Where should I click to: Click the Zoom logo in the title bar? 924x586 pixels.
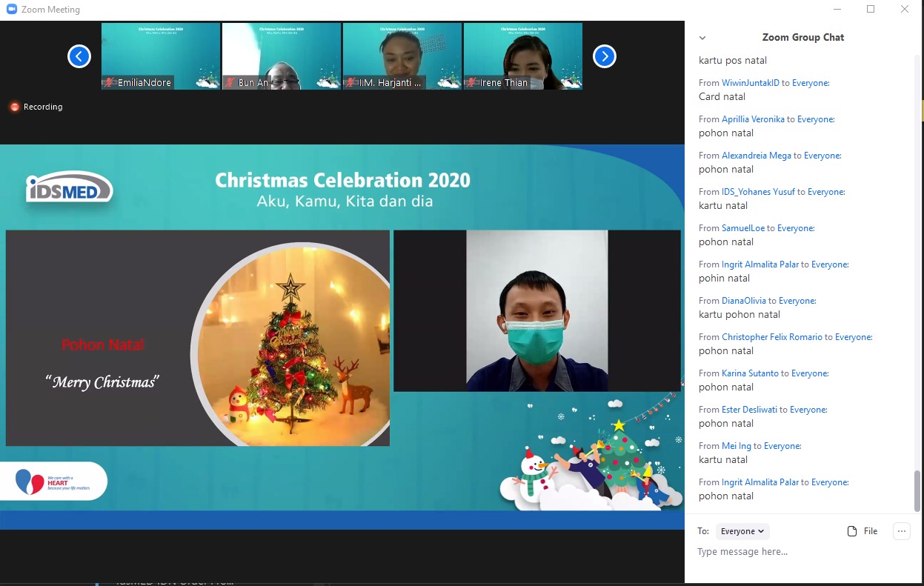[11, 10]
